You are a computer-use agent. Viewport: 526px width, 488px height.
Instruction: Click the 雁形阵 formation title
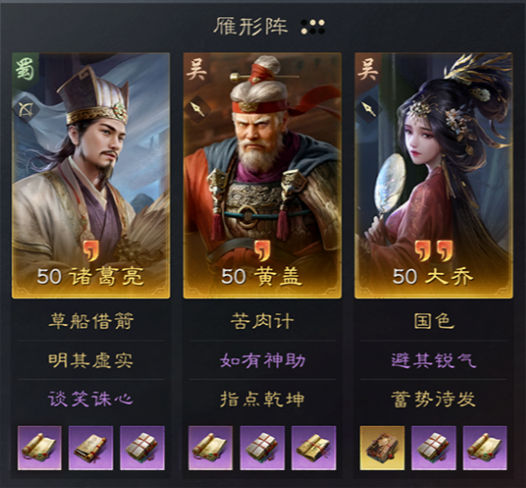pyautogui.click(x=251, y=26)
